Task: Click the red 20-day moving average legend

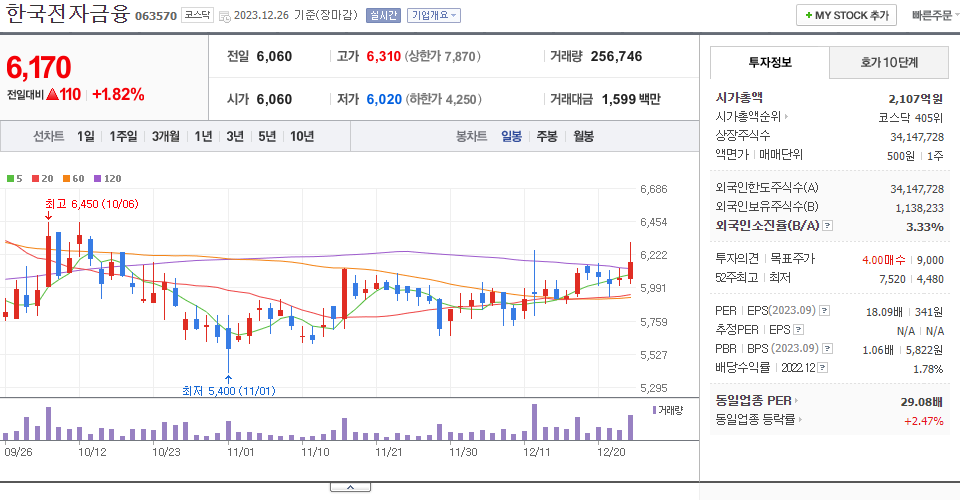Action: (43, 179)
